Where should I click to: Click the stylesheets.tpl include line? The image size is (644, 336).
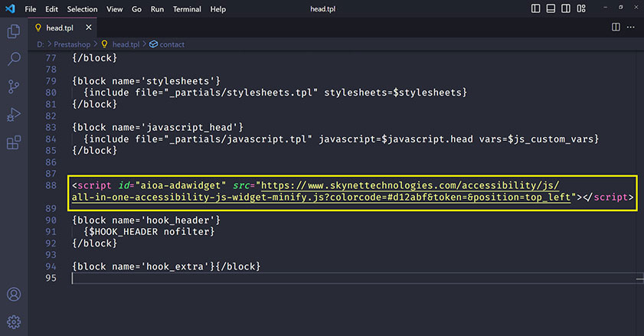[275, 93]
